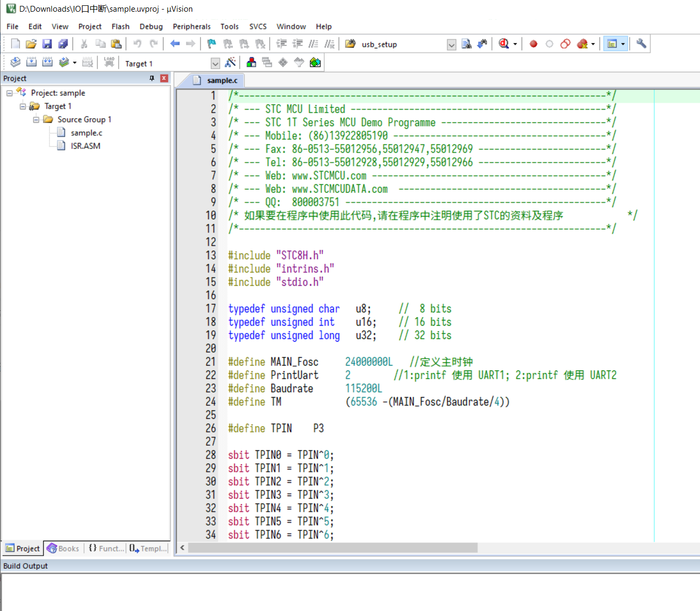700x611 pixels.
Task: Switch to the Books tab
Action: pyautogui.click(x=63, y=549)
